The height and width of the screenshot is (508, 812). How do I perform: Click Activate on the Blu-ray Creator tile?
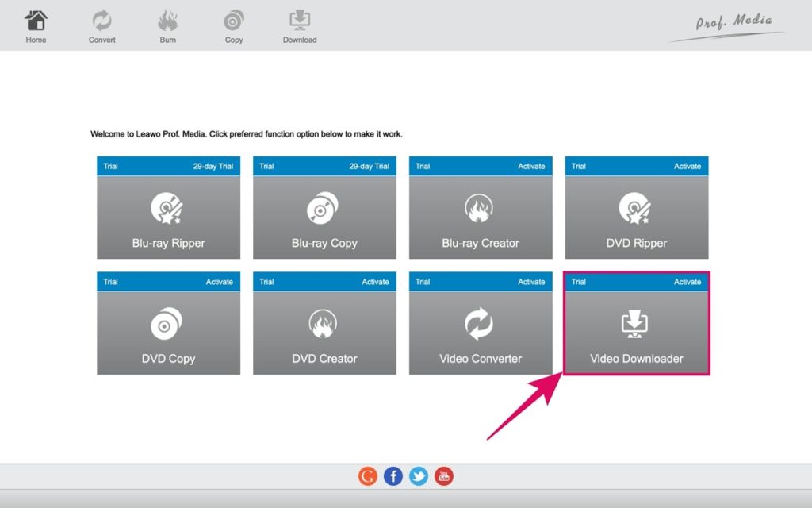pos(531,167)
